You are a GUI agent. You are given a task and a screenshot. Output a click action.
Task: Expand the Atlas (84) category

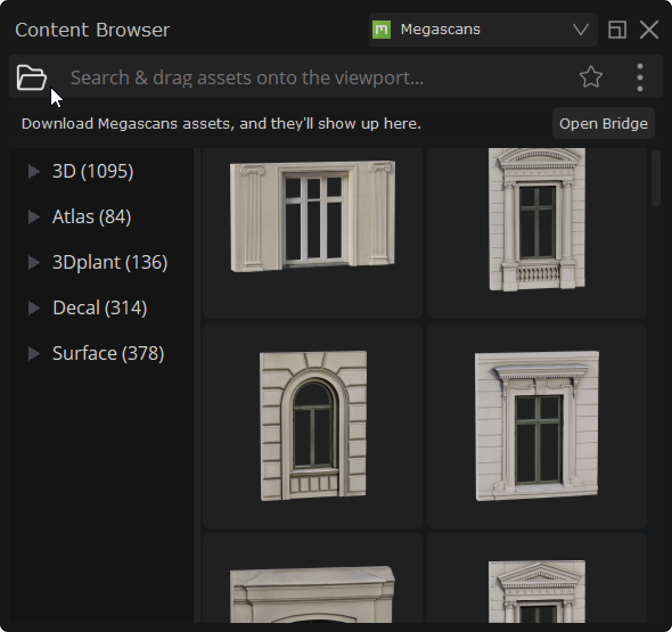point(34,217)
